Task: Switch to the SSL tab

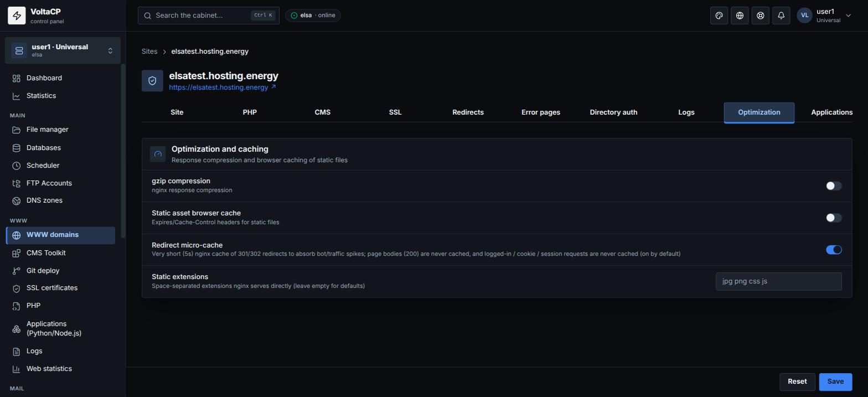Action: [x=395, y=112]
